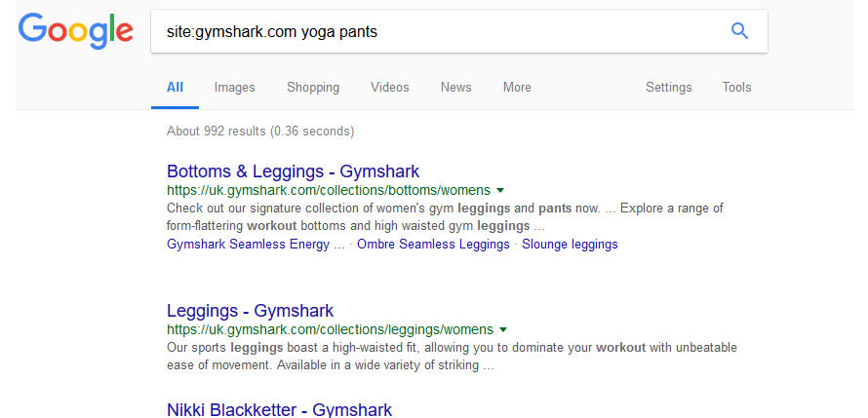Open the Gymshark Seamless Energy sitelink
This screenshot has width=868, height=418.
coord(256,245)
